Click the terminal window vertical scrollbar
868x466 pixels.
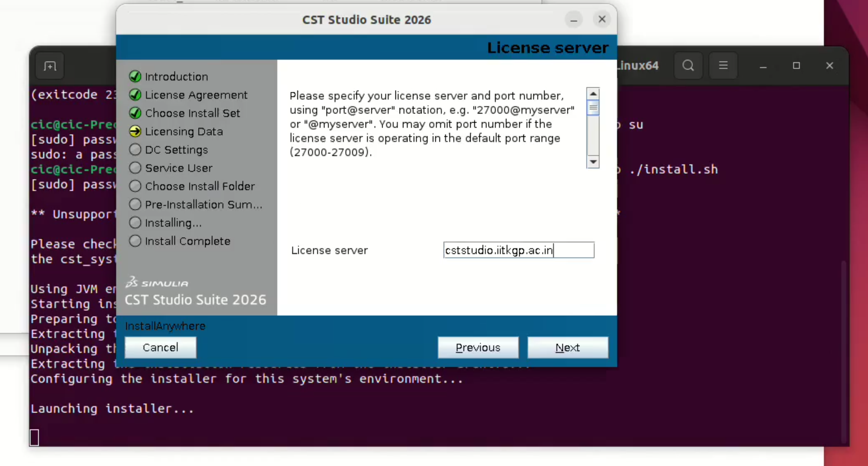point(844,351)
